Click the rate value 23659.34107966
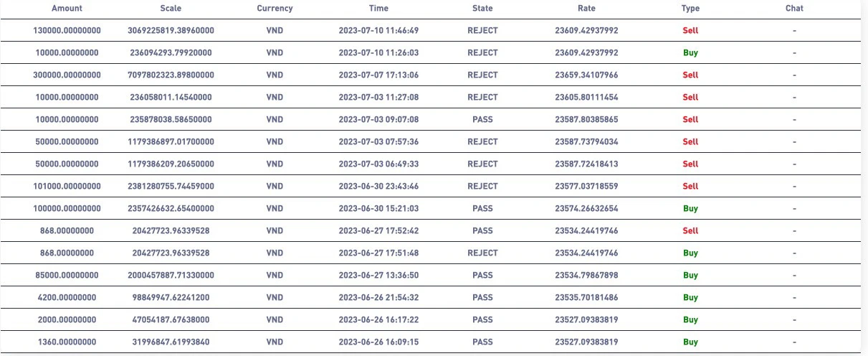The width and height of the screenshot is (868, 356). tap(586, 75)
